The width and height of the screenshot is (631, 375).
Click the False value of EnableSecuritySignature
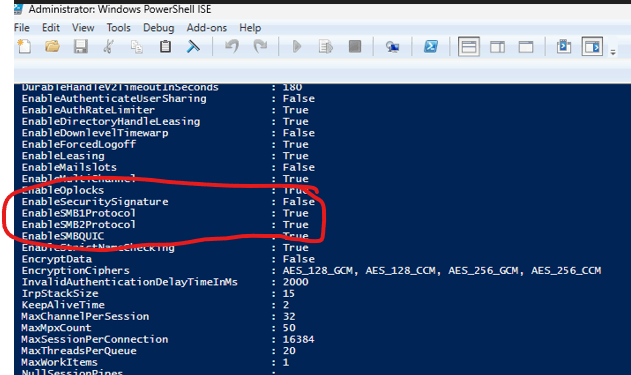click(299, 202)
